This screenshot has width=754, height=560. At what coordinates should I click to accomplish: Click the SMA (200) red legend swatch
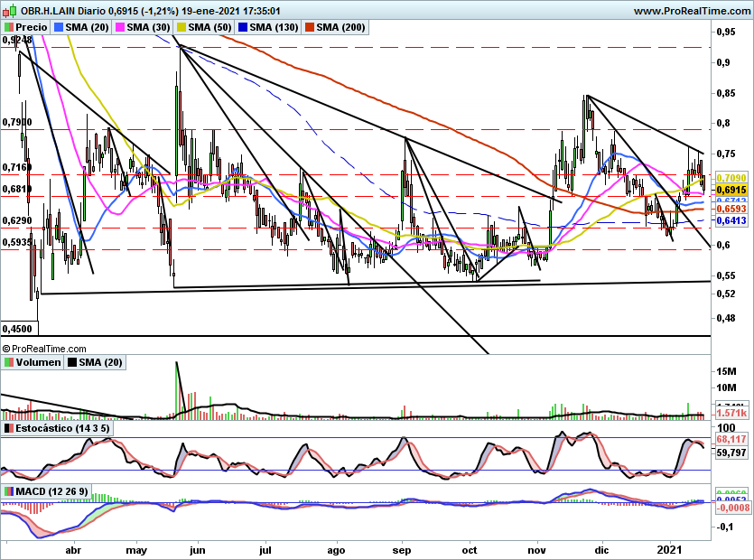(309, 27)
